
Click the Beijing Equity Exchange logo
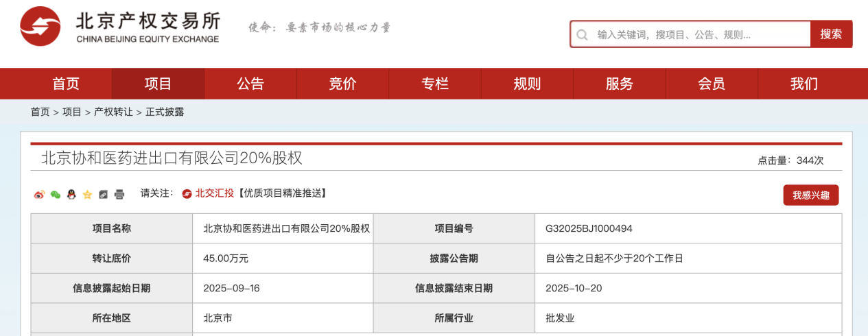[120, 27]
